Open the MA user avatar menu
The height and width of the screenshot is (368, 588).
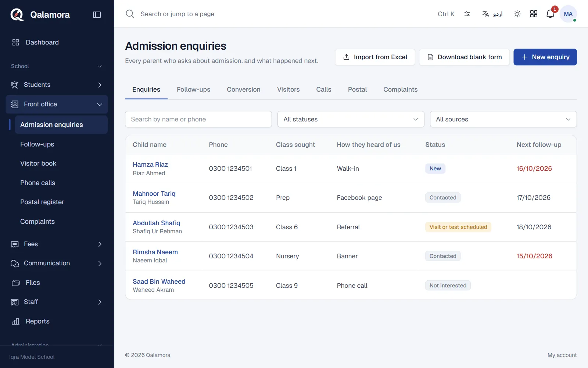(x=568, y=14)
